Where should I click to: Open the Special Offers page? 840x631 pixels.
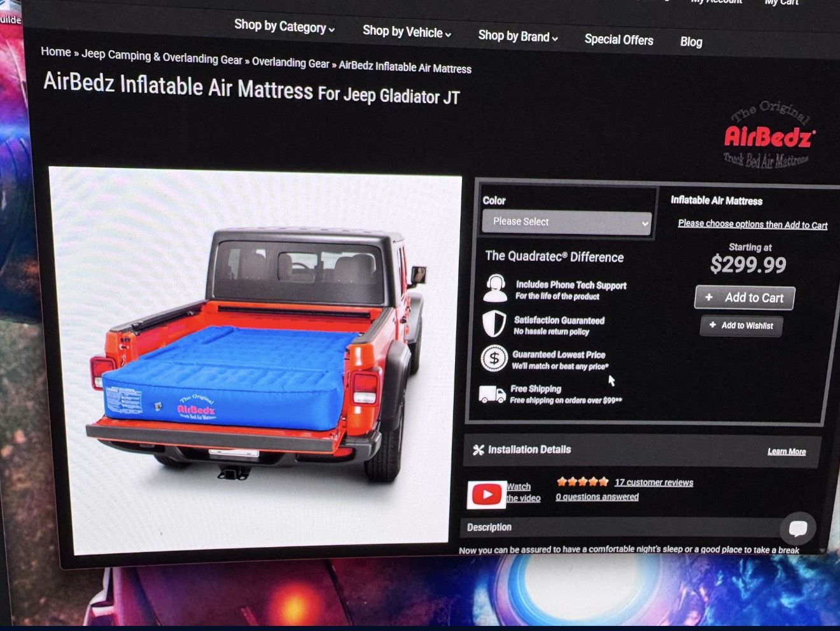619,39
